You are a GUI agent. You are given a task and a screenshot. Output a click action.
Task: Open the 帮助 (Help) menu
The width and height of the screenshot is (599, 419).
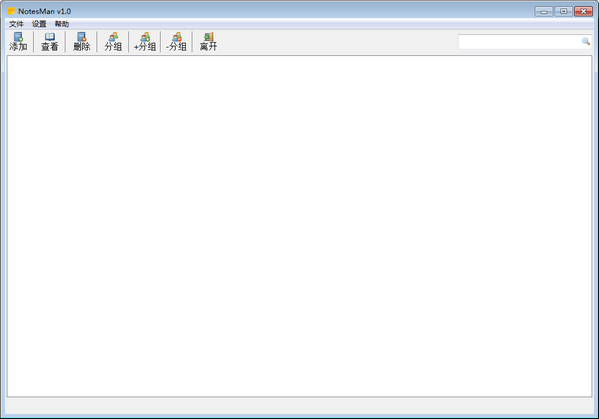click(62, 24)
